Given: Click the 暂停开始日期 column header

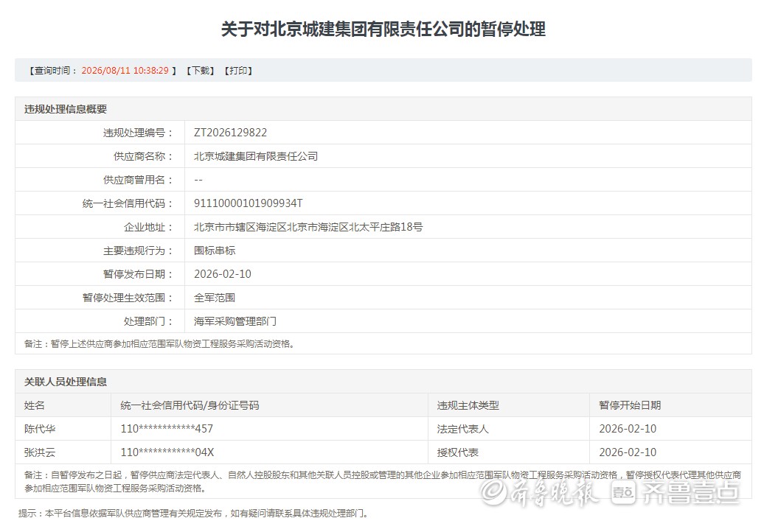Looking at the screenshot, I should 630,405.
